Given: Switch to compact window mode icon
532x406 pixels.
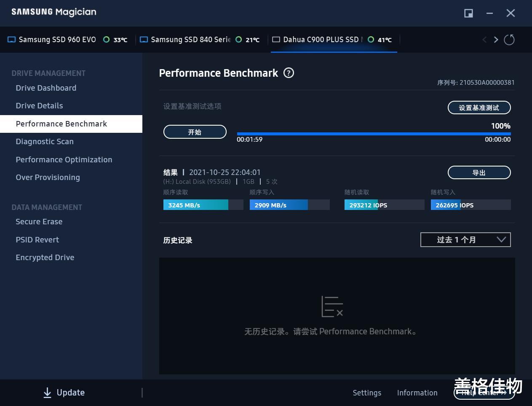Looking at the screenshot, I should pos(468,13).
